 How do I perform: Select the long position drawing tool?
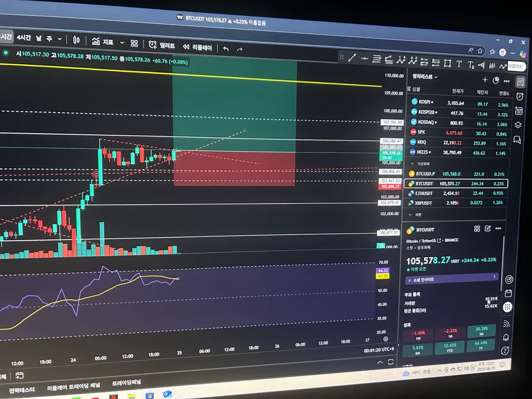(424, 62)
